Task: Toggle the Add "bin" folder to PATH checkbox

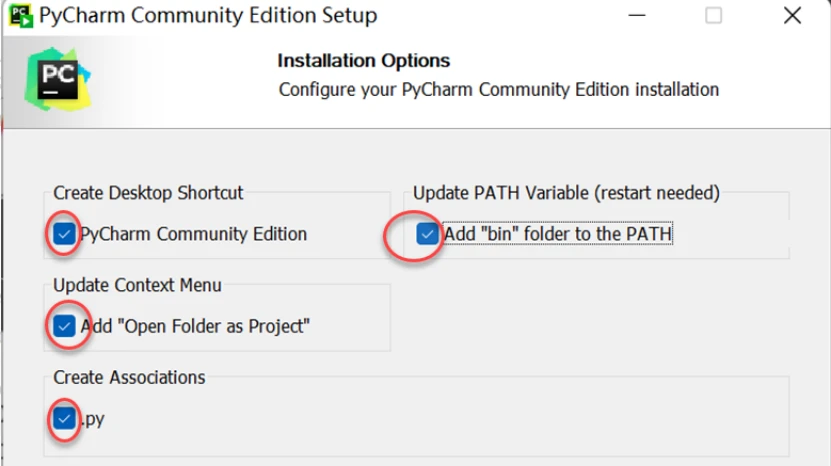Action: pyautogui.click(x=428, y=234)
